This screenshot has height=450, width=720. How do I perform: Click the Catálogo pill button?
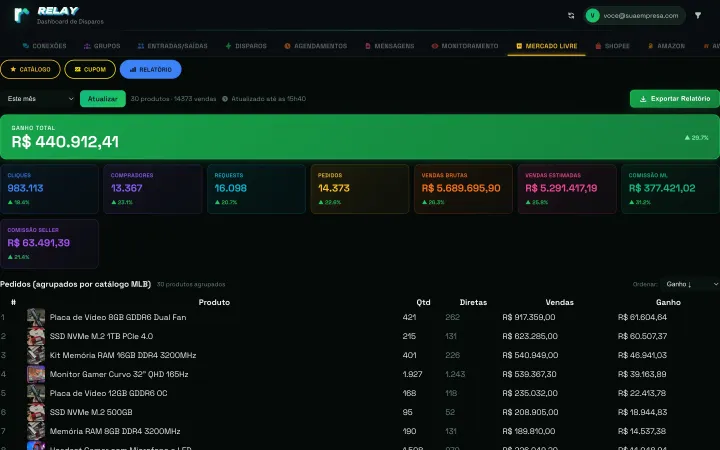coord(30,69)
